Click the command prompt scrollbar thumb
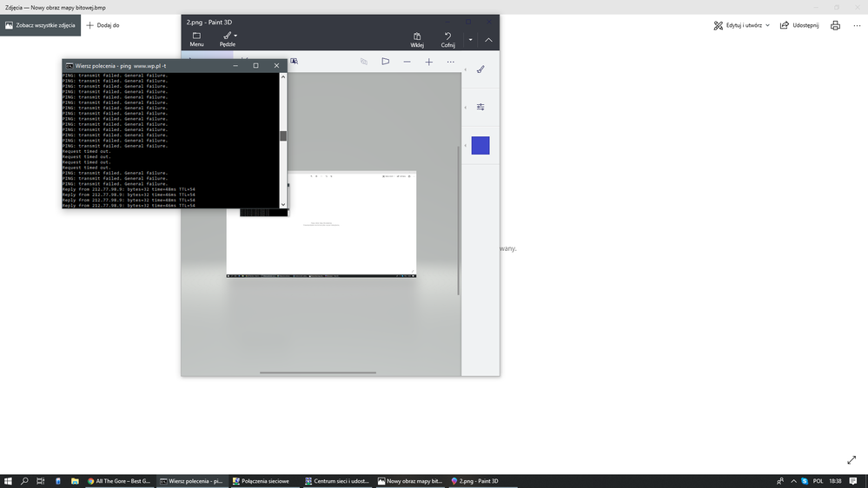Screen dimensions: 868x488 click(283, 136)
